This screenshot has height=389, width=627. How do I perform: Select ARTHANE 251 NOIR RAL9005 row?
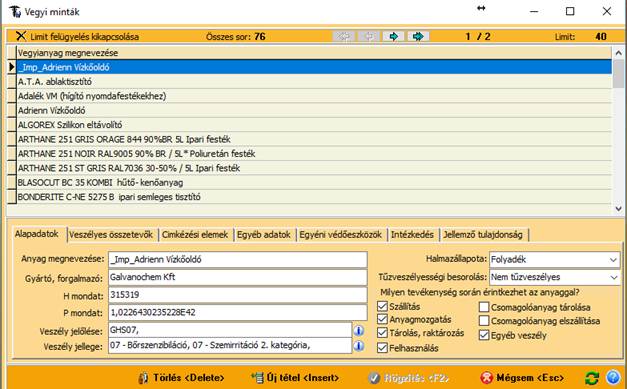(x=314, y=154)
